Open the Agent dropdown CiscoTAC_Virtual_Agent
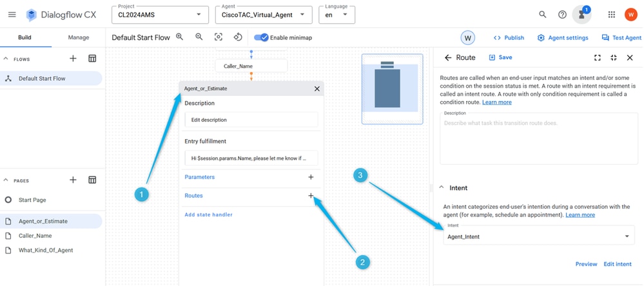This screenshot has width=644, height=286. (x=265, y=15)
